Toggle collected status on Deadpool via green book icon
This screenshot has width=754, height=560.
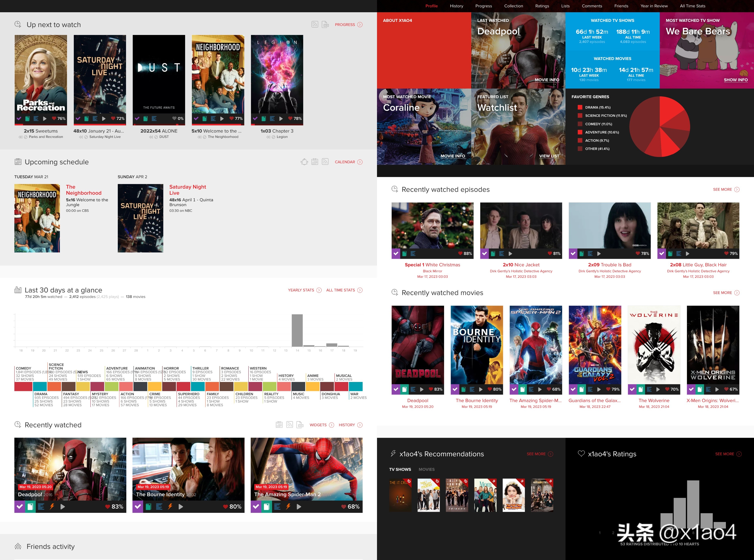tap(30, 507)
